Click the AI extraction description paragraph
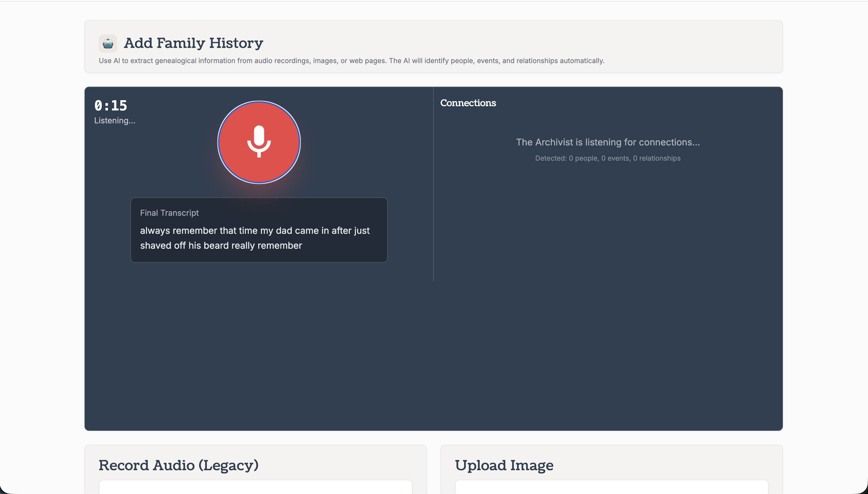Screen dimensions: 868x494 [x=351, y=61]
